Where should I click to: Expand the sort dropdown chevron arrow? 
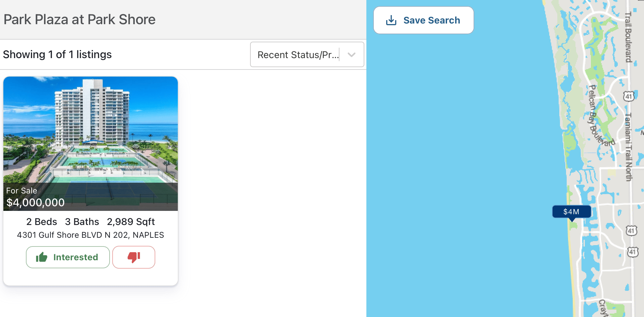pos(352,55)
